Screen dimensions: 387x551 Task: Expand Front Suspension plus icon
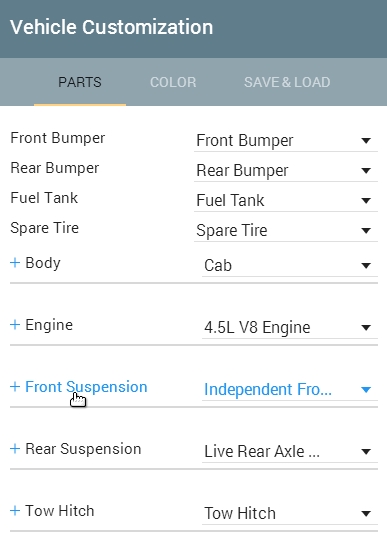[15, 387]
